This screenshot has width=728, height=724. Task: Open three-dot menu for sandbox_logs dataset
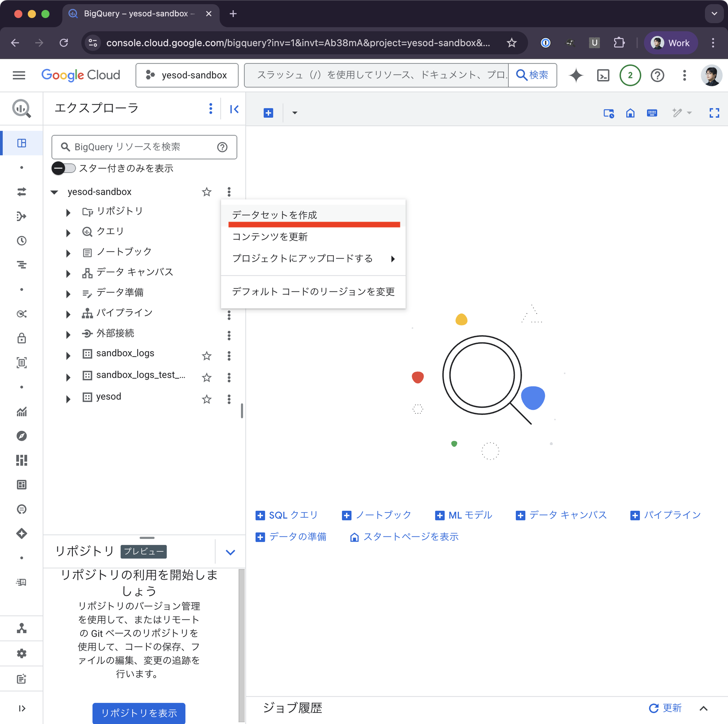point(229,355)
